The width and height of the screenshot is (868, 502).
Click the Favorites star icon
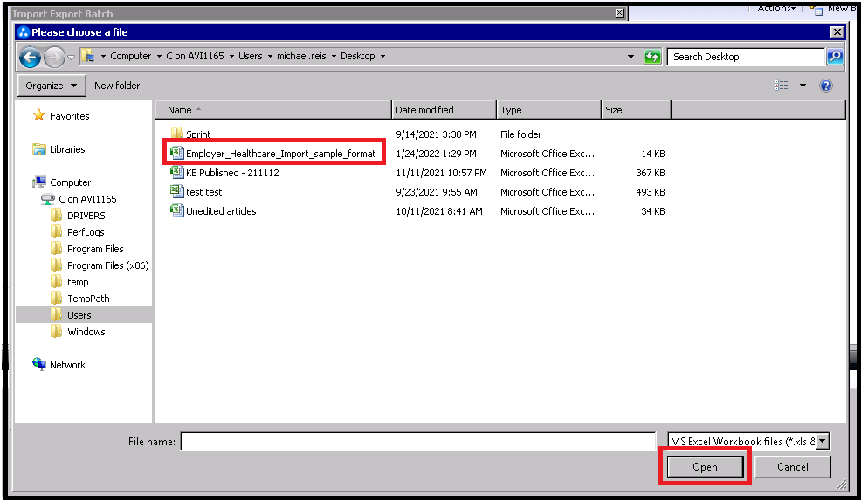pos(38,115)
